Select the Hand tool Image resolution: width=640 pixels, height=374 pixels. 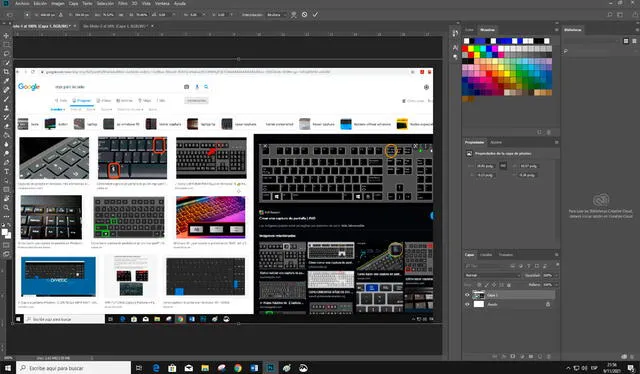coord(6,198)
